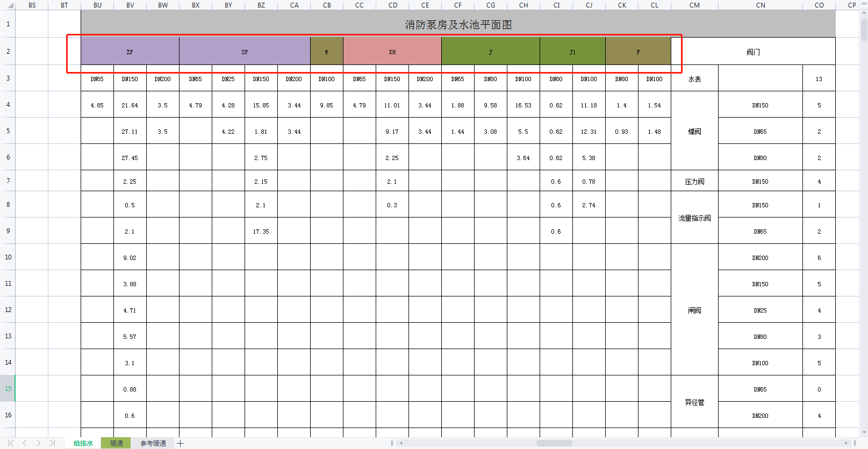Select row 1 header
The width and height of the screenshot is (868, 449).
pyautogui.click(x=8, y=24)
